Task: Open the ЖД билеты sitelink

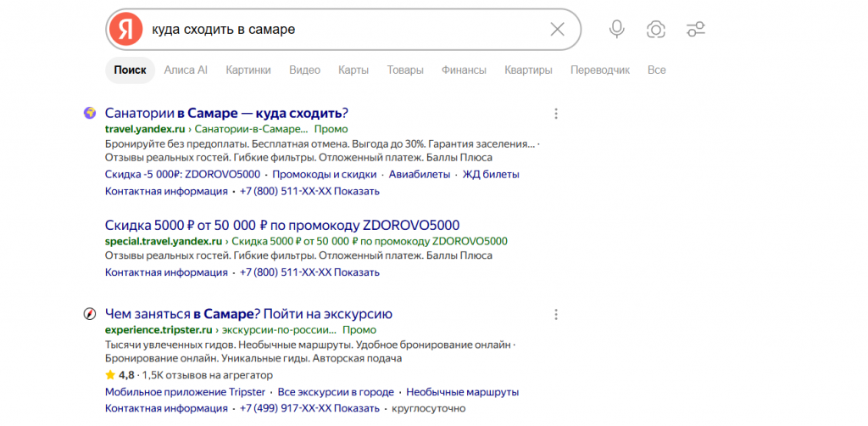Action: (491, 175)
